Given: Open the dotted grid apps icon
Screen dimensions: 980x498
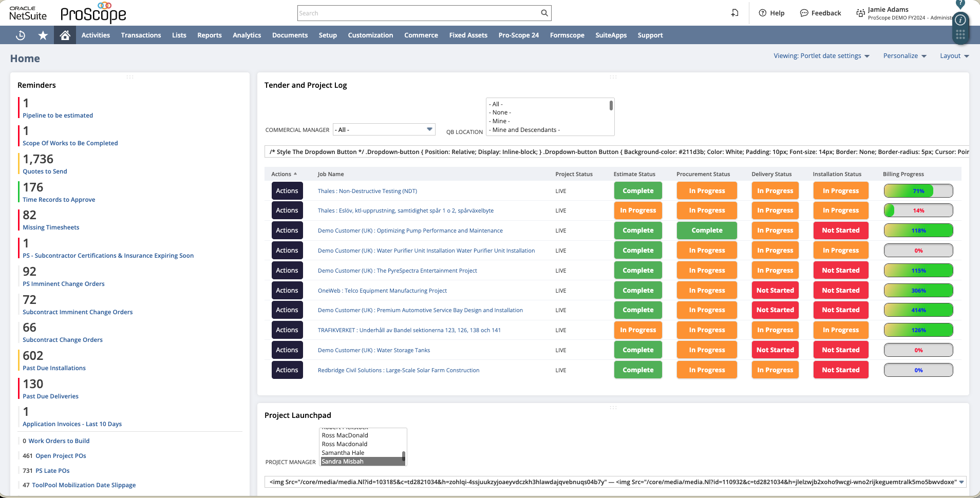Looking at the screenshot, I should (x=960, y=35).
